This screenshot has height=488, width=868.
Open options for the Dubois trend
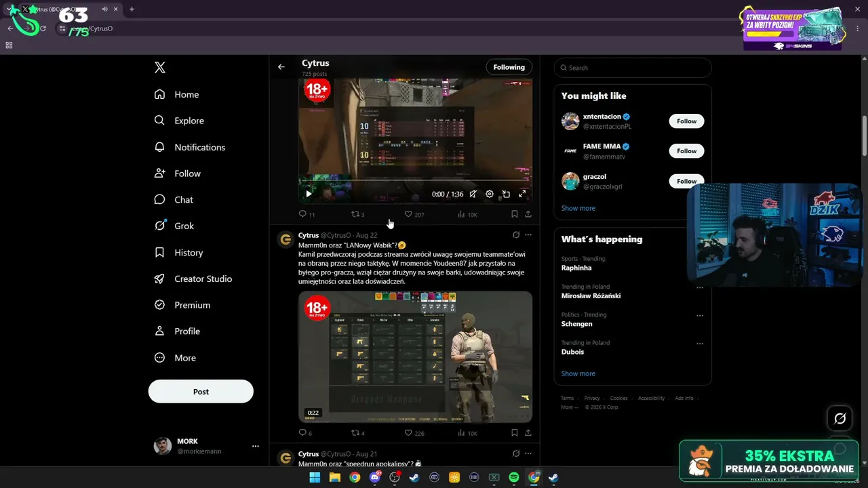[700, 344]
